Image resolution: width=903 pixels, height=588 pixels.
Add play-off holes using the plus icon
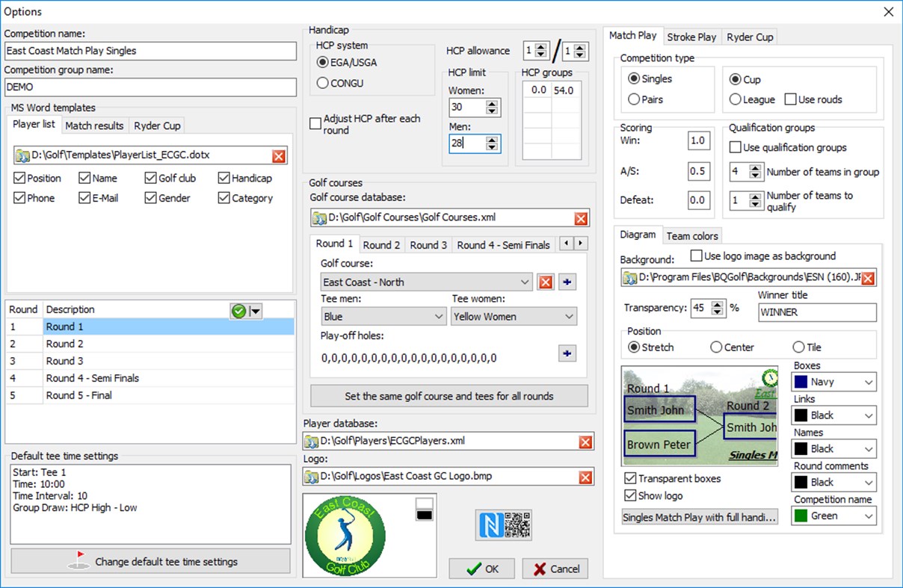tap(567, 353)
